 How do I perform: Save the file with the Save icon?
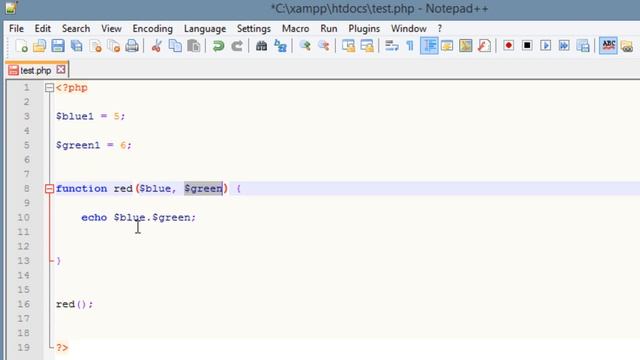click(x=58, y=46)
